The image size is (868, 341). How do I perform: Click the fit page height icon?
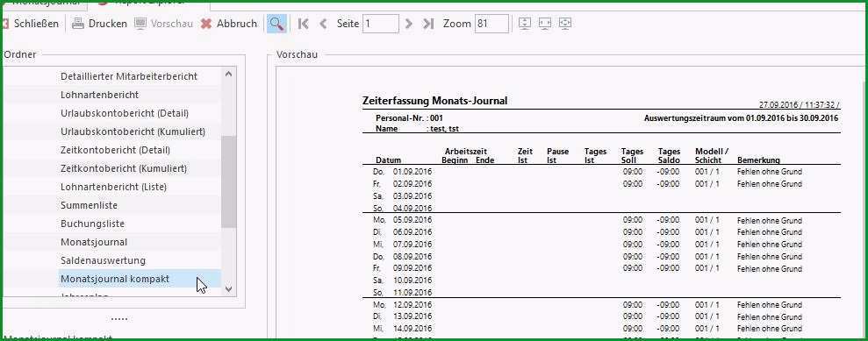tap(525, 23)
